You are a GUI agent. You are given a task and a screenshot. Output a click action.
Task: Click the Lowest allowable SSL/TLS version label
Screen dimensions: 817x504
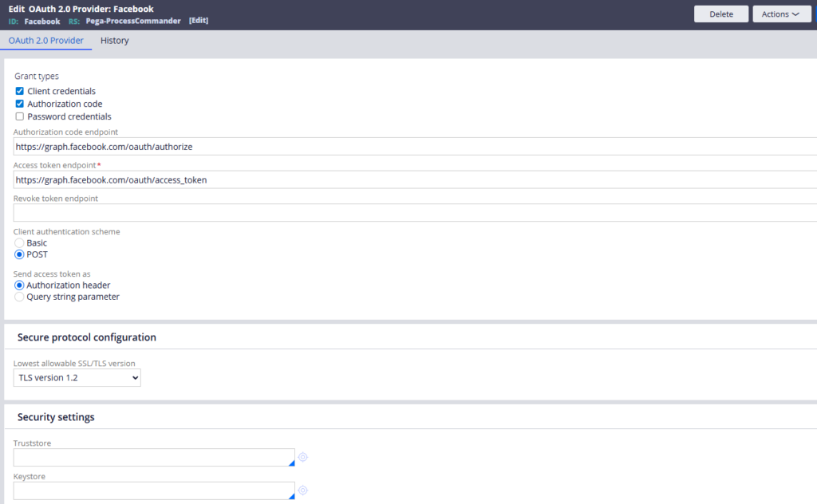point(74,364)
